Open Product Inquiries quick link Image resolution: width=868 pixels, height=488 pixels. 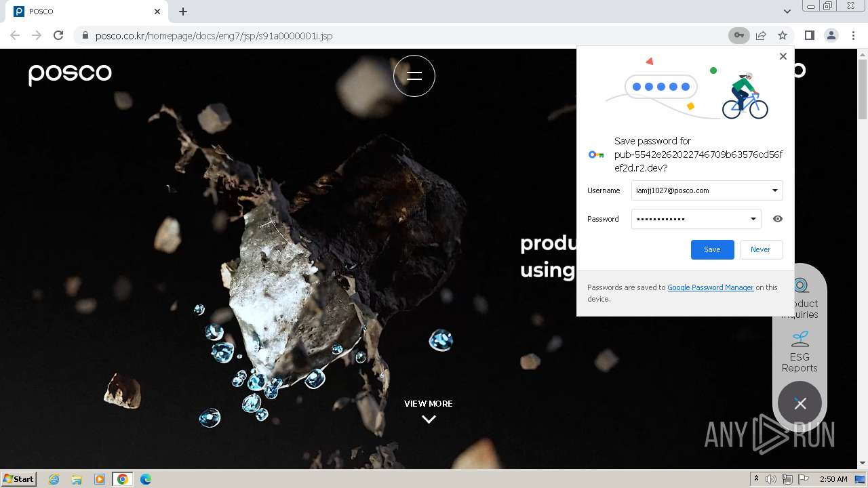pyautogui.click(x=800, y=298)
